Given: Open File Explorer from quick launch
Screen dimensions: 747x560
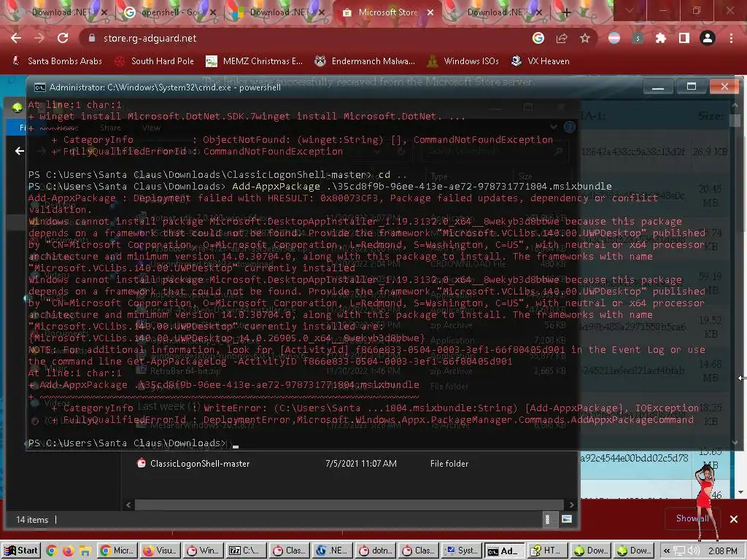Looking at the screenshot, I should (85, 551).
